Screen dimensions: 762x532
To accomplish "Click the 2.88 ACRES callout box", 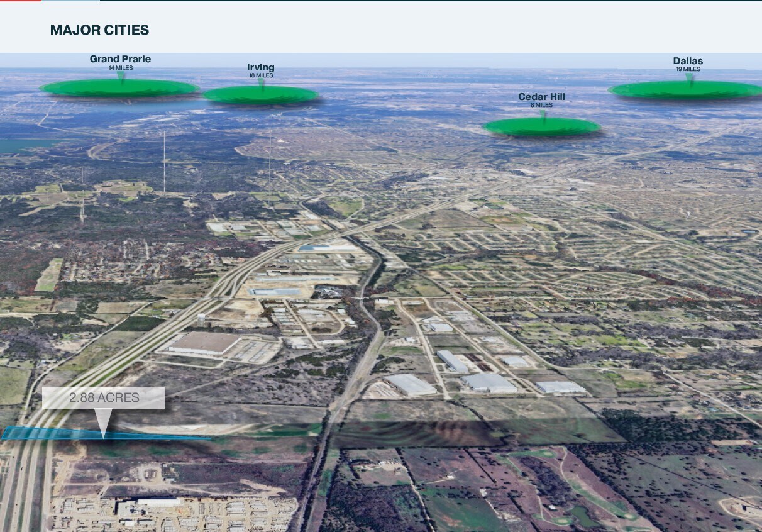I will [104, 397].
